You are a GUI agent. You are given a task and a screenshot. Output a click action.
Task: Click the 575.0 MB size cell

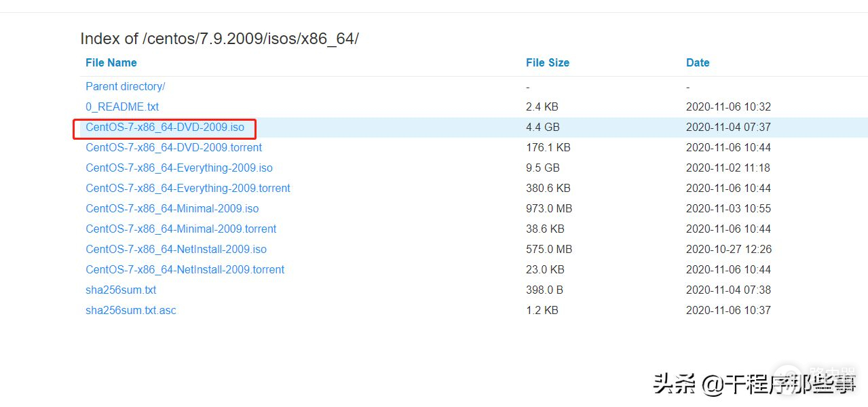click(x=549, y=249)
